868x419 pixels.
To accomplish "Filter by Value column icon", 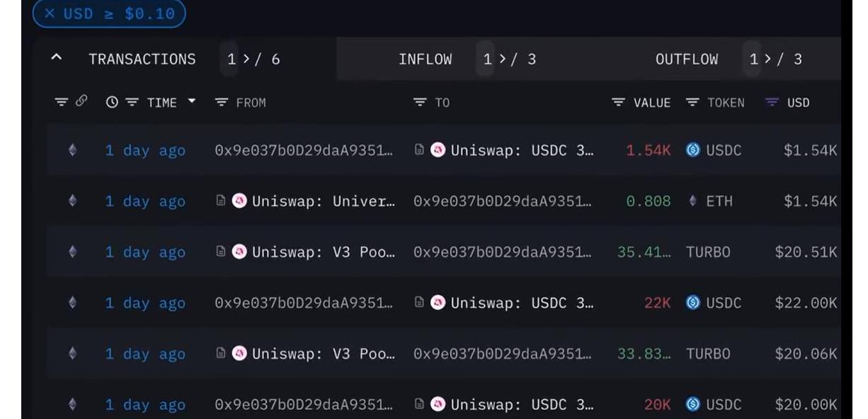I will click(x=619, y=103).
